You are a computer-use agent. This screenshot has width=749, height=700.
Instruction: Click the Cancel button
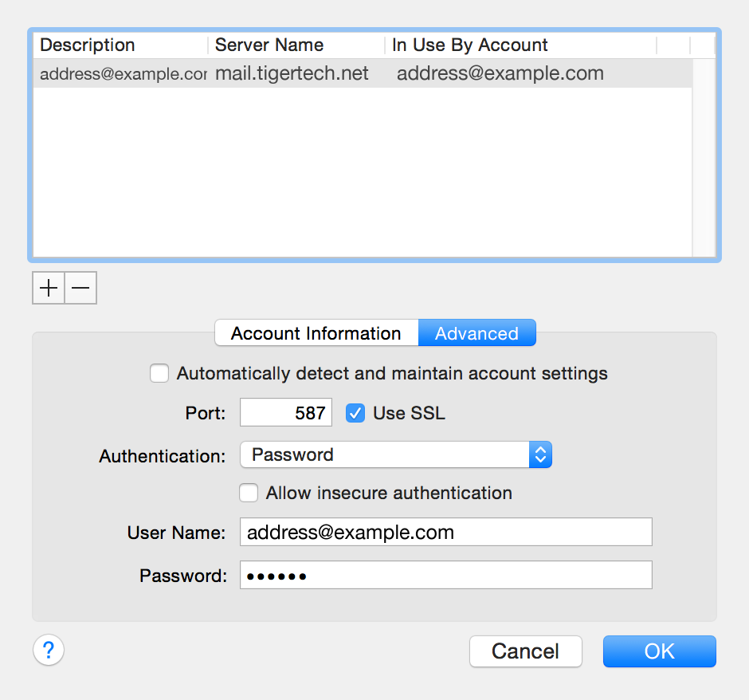(x=525, y=651)
